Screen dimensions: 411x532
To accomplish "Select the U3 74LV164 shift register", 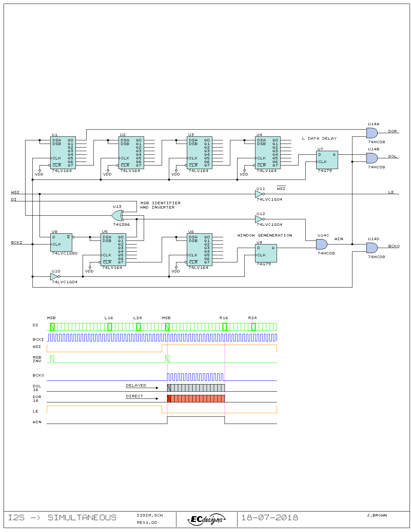I will click(199, 153).
